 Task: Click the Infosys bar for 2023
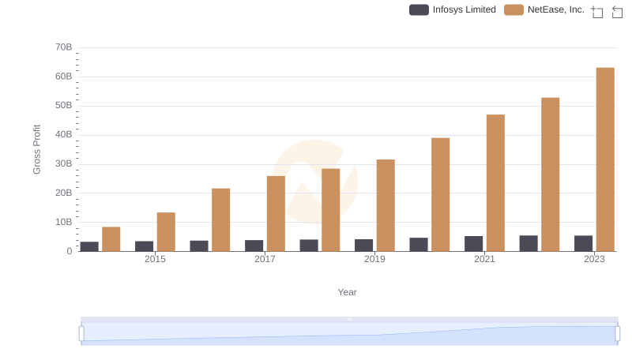click(x=583, y=244)
